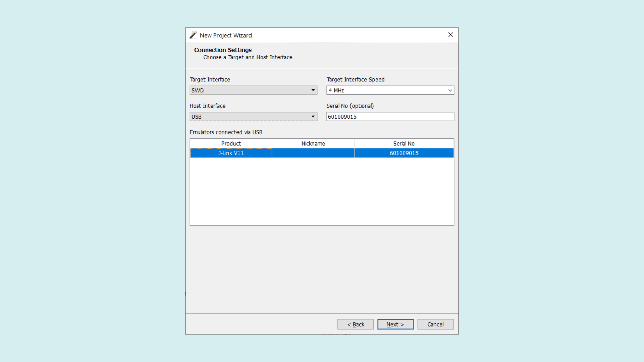644x362 pixels.
Task: Cancel the wizard
Action: click(435, 324)
